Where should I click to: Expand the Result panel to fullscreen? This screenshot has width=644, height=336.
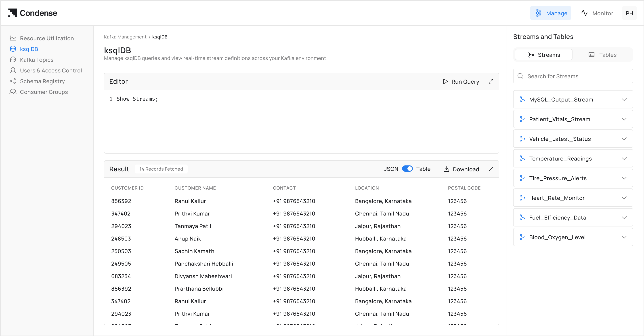491,169
